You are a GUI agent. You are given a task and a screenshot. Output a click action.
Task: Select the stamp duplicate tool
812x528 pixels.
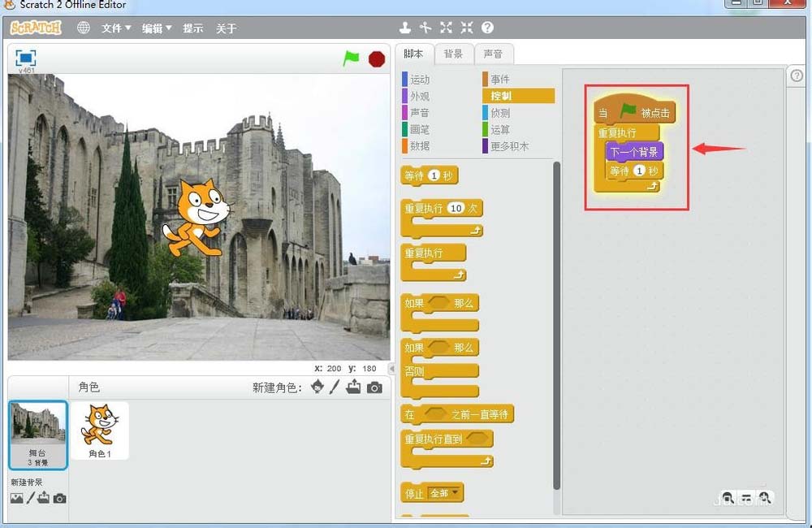(406, 27)
